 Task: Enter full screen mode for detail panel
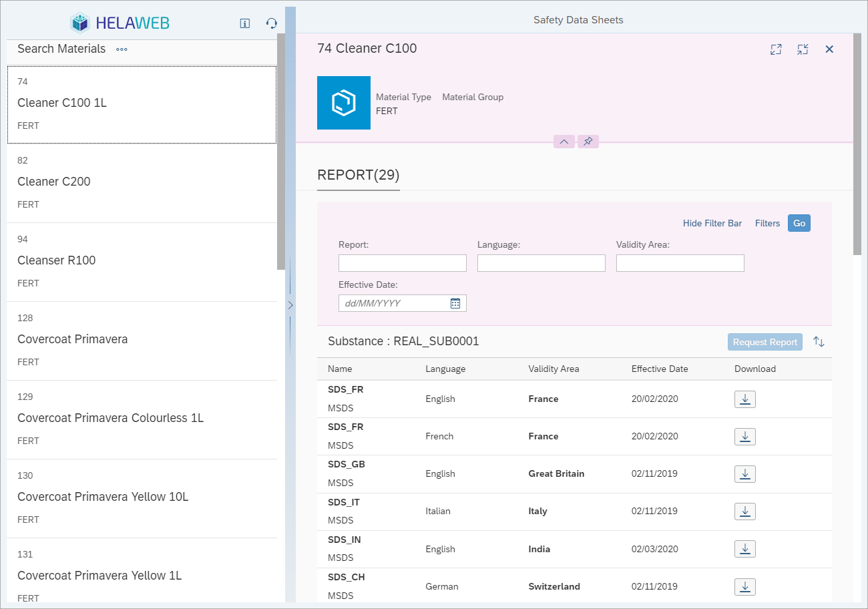[x=776, y=49]
